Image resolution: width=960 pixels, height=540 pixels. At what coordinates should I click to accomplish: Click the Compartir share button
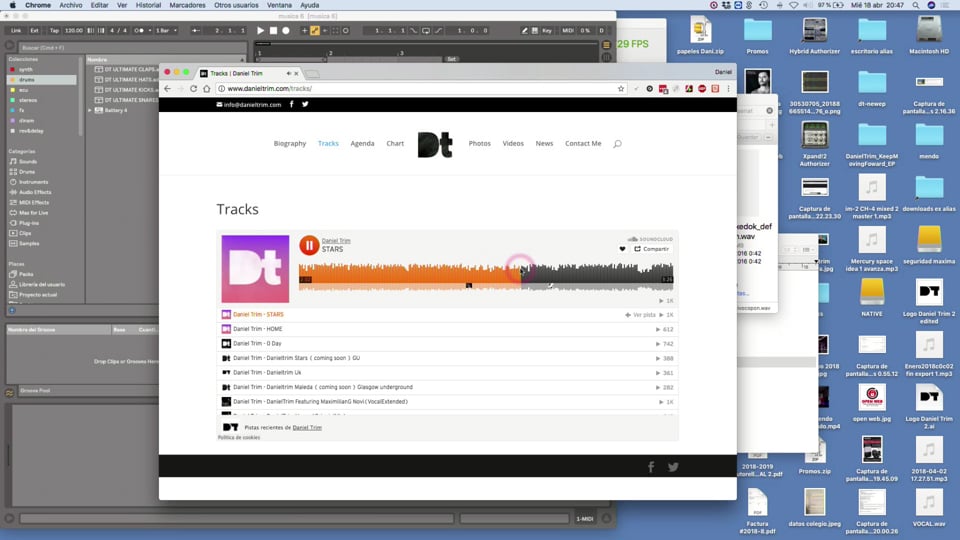pyautogui.click(x=651, y=249)
